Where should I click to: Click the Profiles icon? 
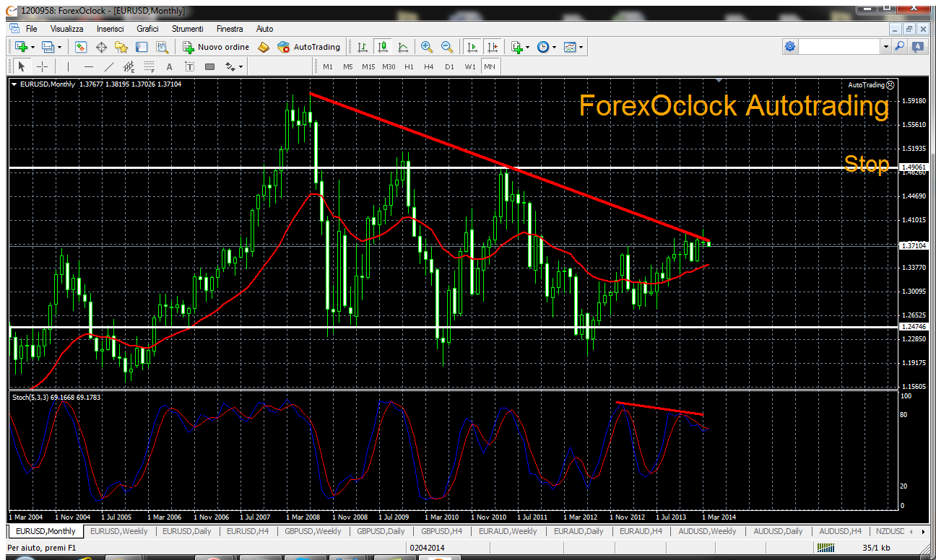point(48,47)
